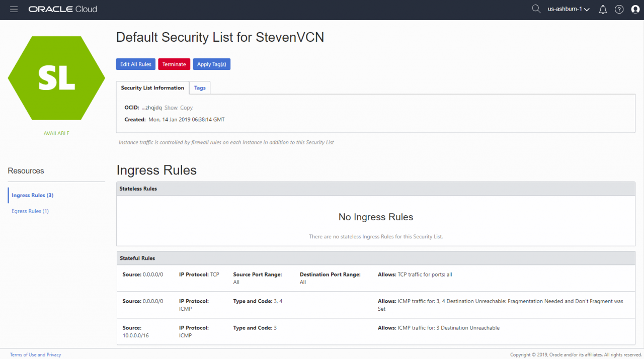Viewport: 644px width, 359px height.
Task: Open the search magnifier icon
Action: pyautogui.click(x=536, y=9)
